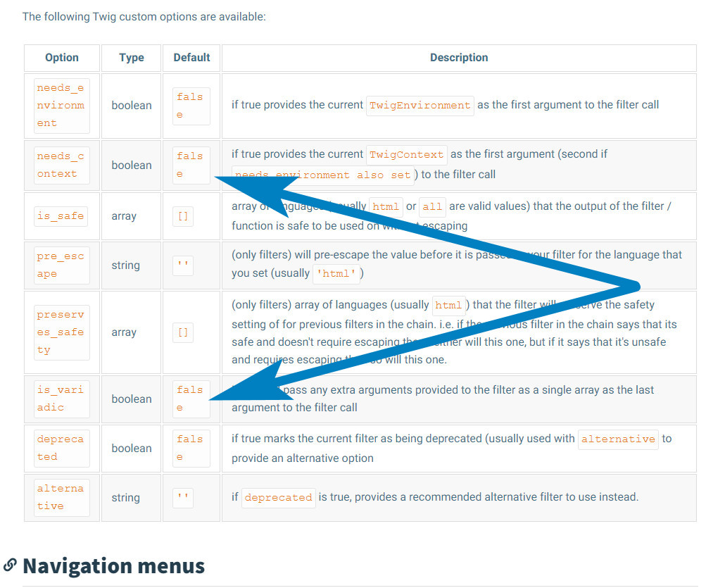Click the 'following Twig custom options' intro sentence
The height and width of the screenshot is (588, 725).
(144, 17)
